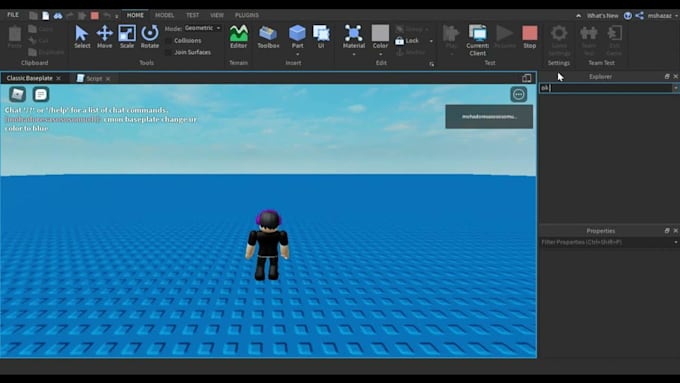This screenshot has height=383, width=680.
Task: Focus the Filter Properties search field
Action: pyautogui.click(x=608, y=242)
